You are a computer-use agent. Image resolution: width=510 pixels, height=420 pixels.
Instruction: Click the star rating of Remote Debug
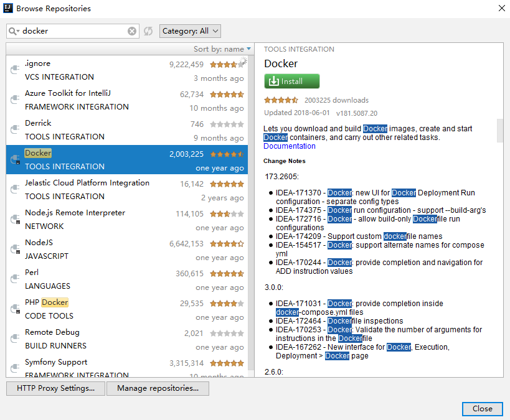coord(227,334)
